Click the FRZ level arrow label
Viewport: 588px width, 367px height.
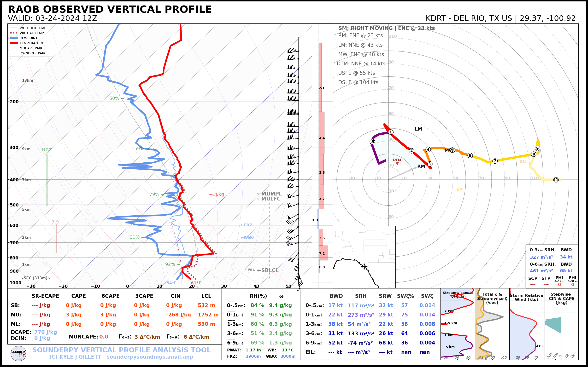pyautogui.click(x=246, y=225)
